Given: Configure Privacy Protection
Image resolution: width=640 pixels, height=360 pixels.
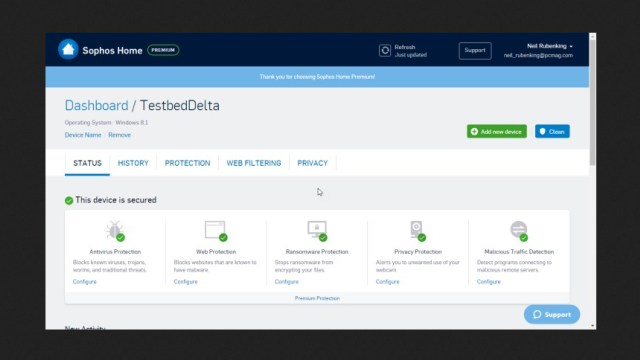Looking at the screenshot, I should pos(387,282).
